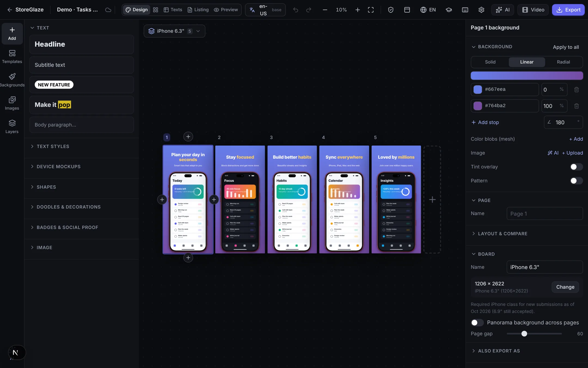Screen dimensions: 588x368
Task: Zoom out with the minus icon
Action: (325, 10)
